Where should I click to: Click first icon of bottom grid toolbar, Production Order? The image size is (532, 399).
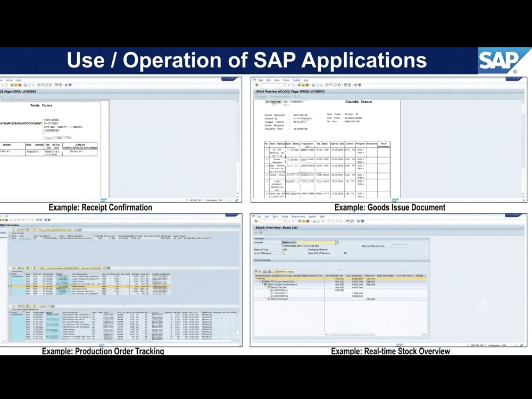(x=14, y=306)
